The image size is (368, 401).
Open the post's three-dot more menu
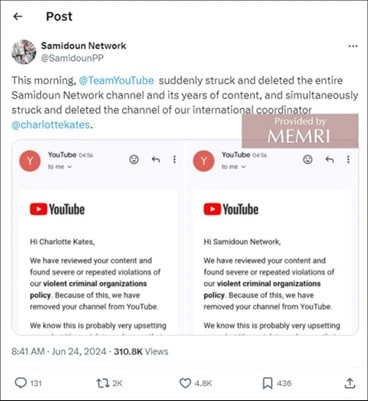pyautogui.click(x=353, y=46)
